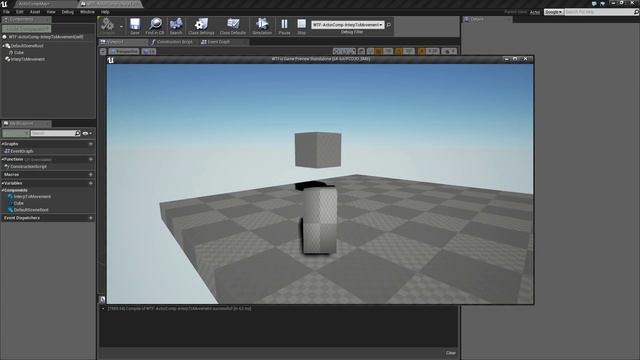This screenshot has width=640, height=360.
Task: Clear the compiler results log
Action: [451, 353]
